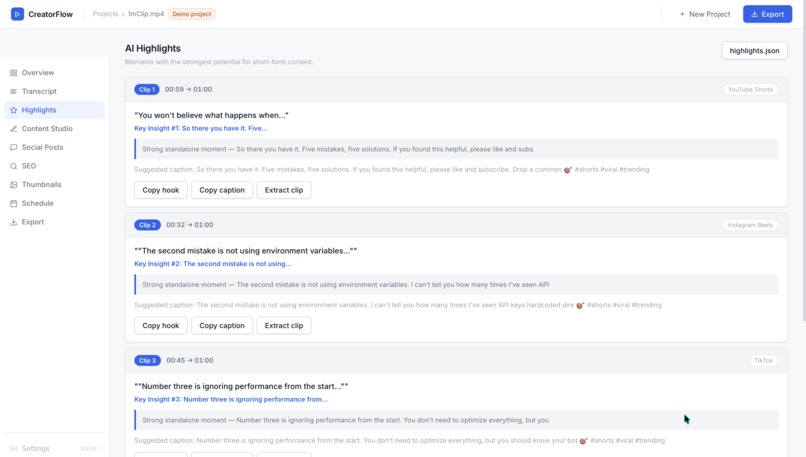This screenshot has height=457, width=806.
Task: Click the Settings icon at sidebar bottom
Action: point(13,449)
